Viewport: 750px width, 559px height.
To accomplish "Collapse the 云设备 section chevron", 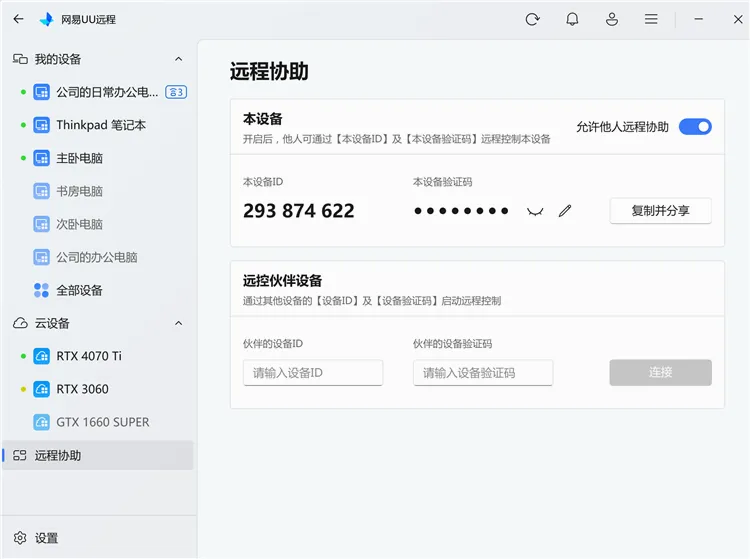I will coord(178,323).
